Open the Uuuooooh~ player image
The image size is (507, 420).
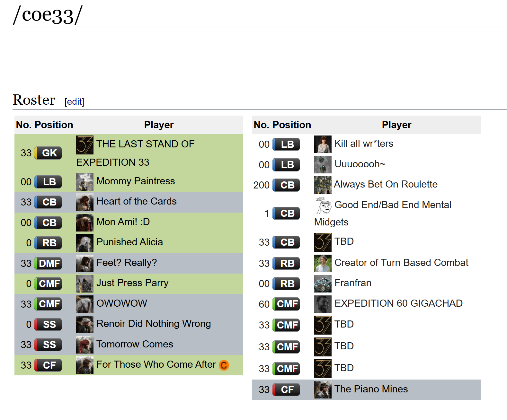point(323,165)
